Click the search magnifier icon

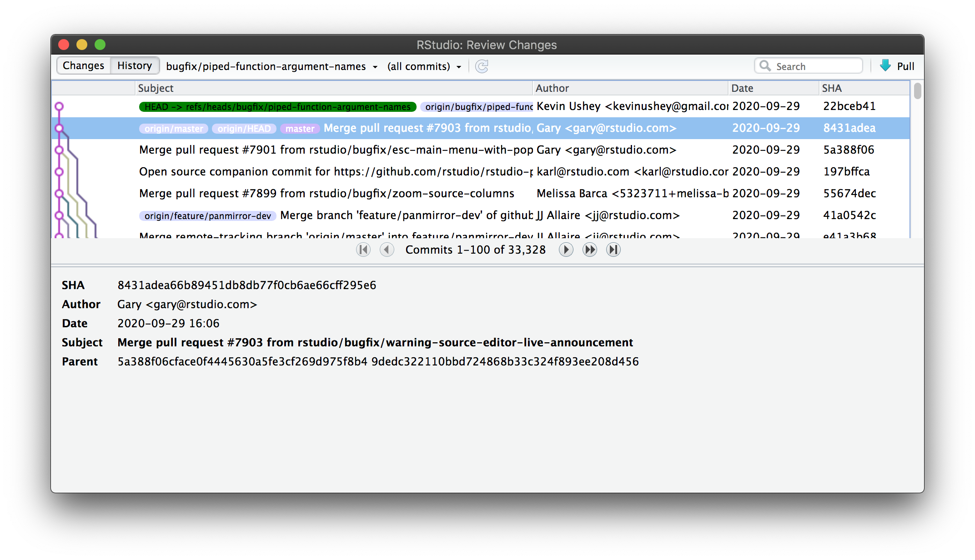point(765,66)
